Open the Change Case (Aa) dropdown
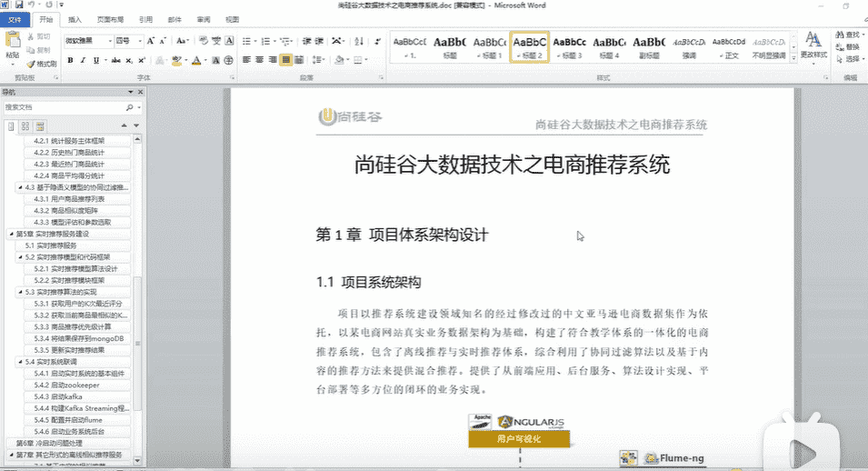The width and height of the screenshot is (868, 471). coord(183,41)
